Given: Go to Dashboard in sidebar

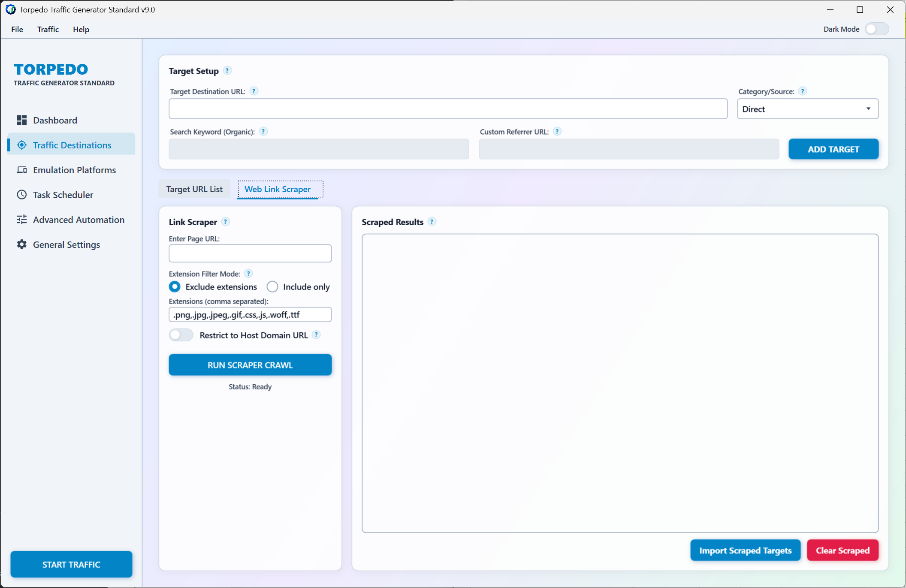Looking at the screenshot, I should 71,120.
